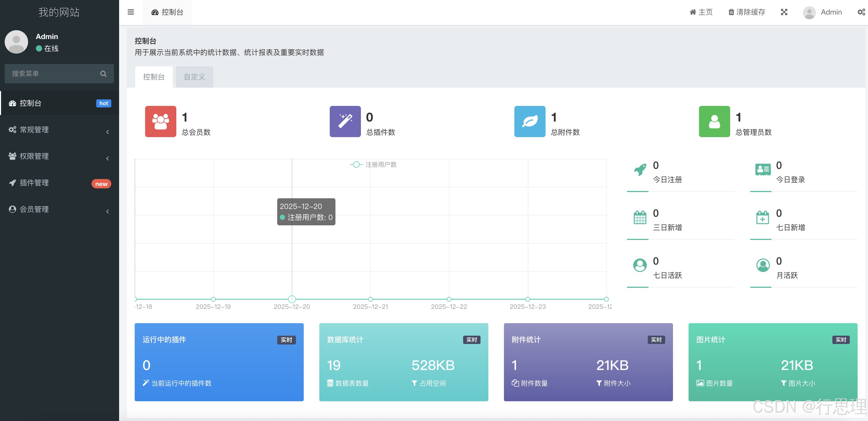Click the ID card icon for 今日登录
868x421 pixels.
[763, 170]
